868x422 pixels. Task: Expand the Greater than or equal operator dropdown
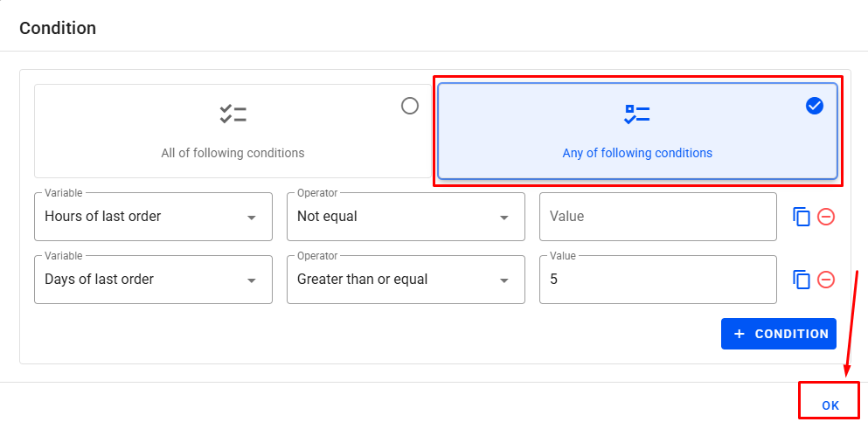[x=504, y=280]
